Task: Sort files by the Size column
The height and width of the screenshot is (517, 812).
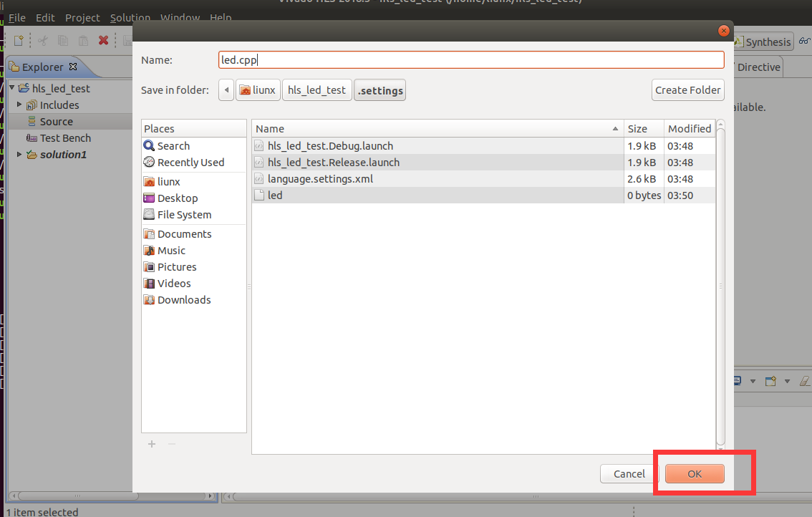Action: click(644, 128)
